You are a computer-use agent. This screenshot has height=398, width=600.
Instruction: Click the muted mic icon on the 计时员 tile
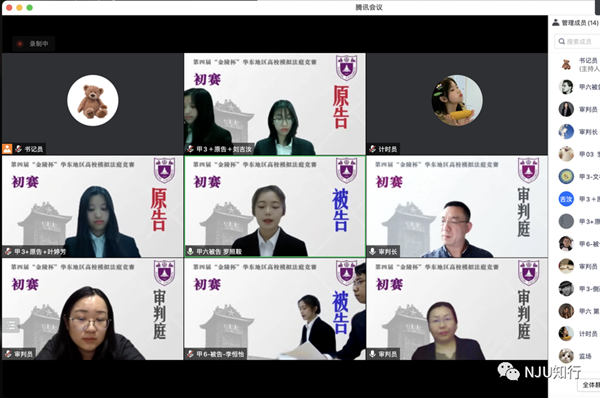(x=372, y=149)
